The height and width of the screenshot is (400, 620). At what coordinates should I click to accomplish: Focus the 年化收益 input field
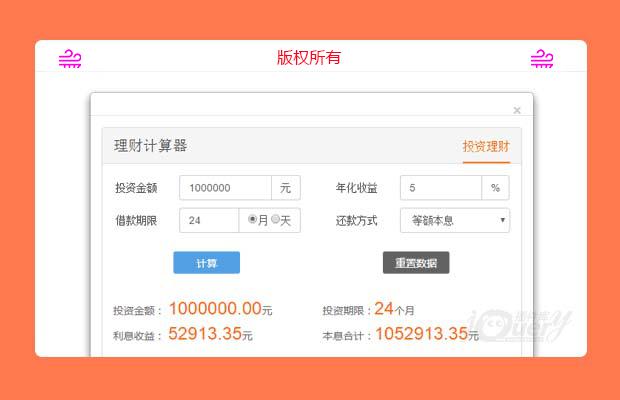pos(440,188)
